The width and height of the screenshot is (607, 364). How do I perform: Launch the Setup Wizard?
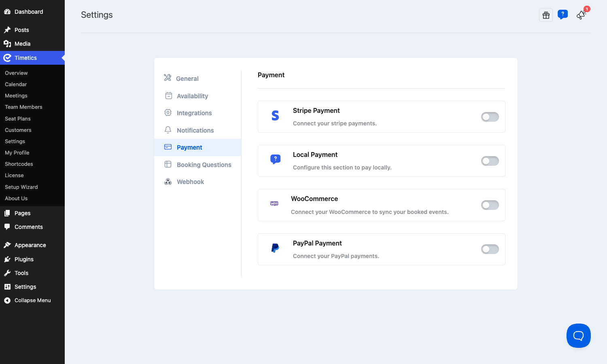point(21,187)
